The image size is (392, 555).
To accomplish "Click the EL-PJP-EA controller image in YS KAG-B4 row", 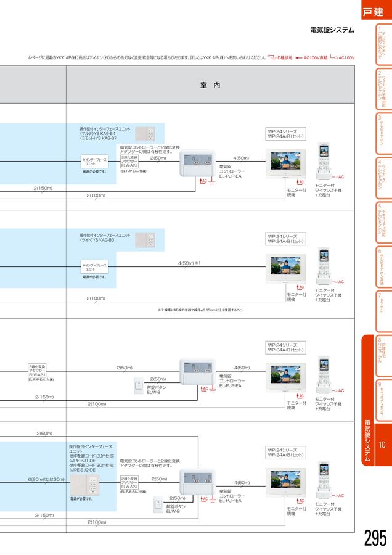I will click(197, 163).
